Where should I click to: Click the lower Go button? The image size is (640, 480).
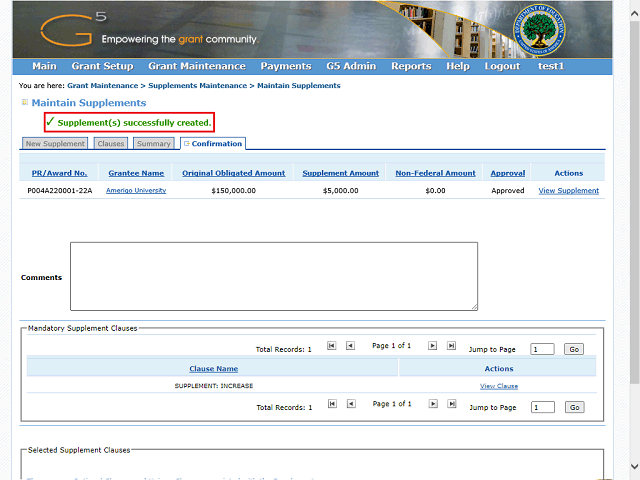[575, 407]
